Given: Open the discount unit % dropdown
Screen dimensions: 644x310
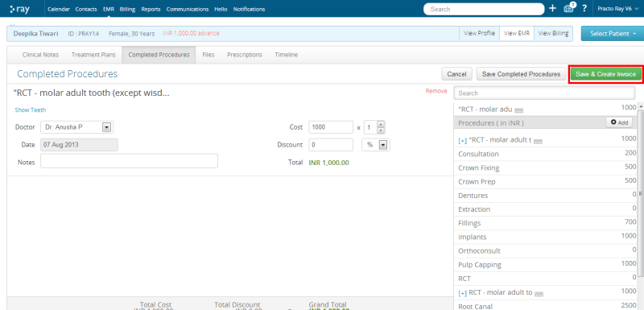Looking at the screenshot, I should 376,145.
